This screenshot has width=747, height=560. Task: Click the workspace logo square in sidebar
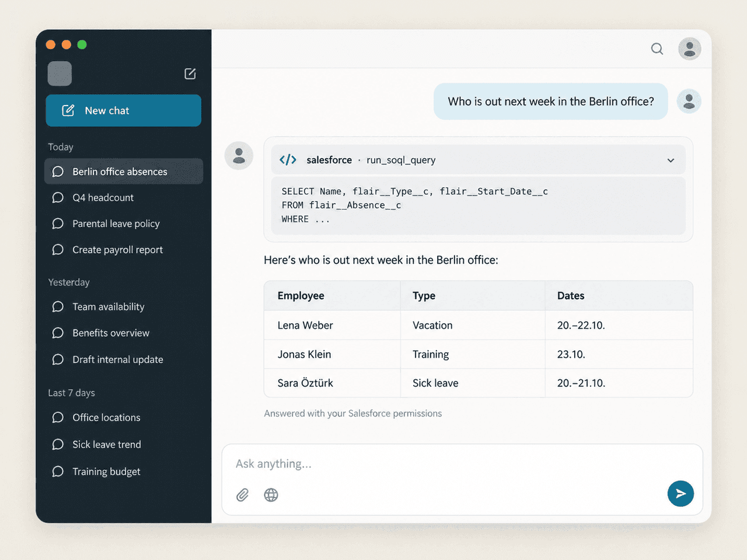[60, 73]
